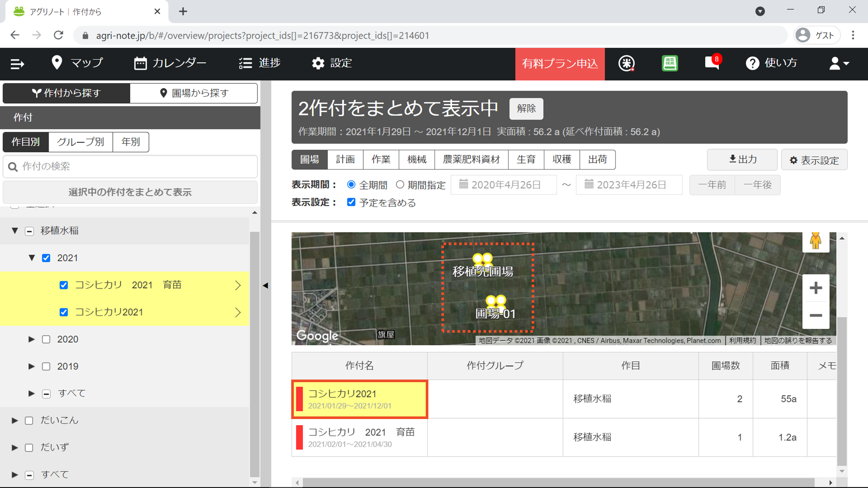Click 選択中の作付をまとめて表示 button
Viewport: 868px width, 488px height.
click(130, 192)
